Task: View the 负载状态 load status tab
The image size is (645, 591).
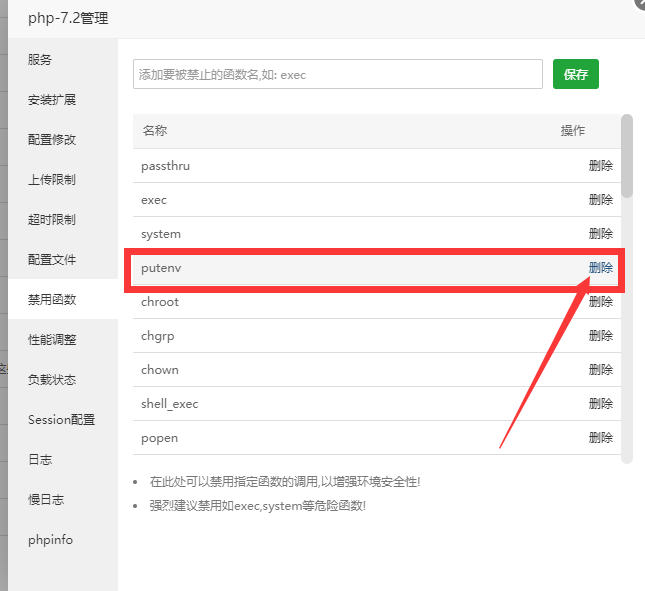Action: (x=52, y=380)
